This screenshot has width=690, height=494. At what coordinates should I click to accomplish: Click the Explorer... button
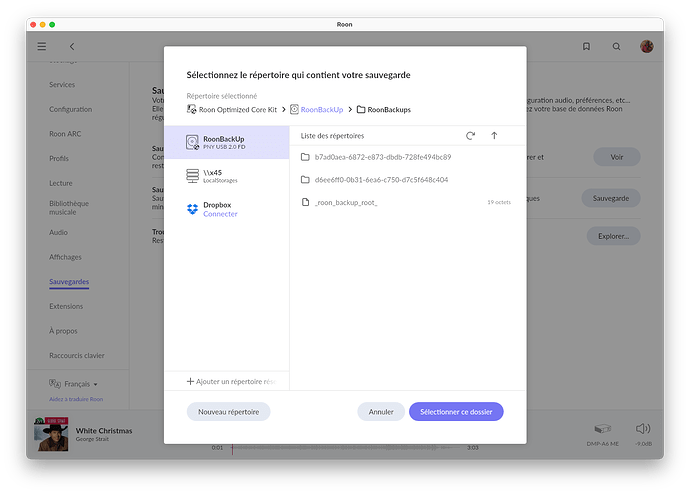tap(613, 236)
